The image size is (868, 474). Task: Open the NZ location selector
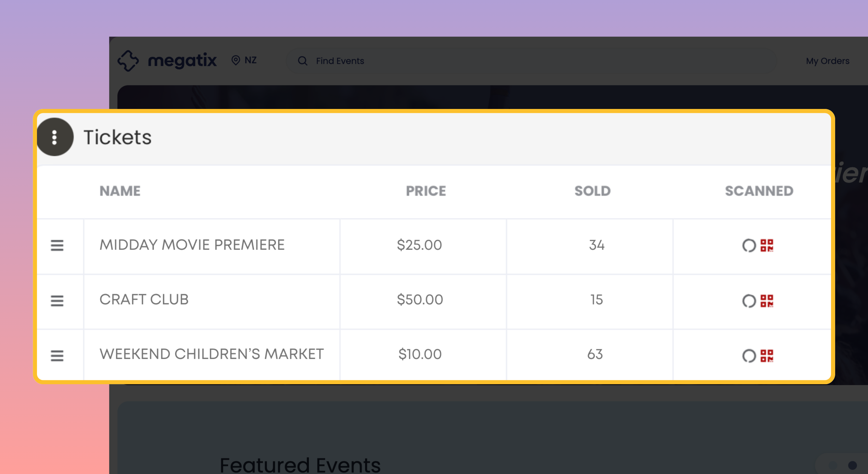pos(244,60)
